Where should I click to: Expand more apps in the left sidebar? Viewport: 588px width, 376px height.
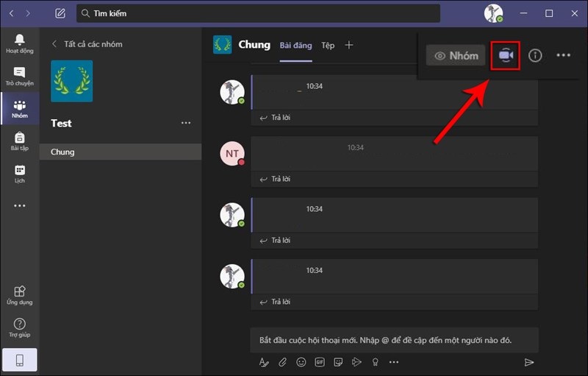20,206
